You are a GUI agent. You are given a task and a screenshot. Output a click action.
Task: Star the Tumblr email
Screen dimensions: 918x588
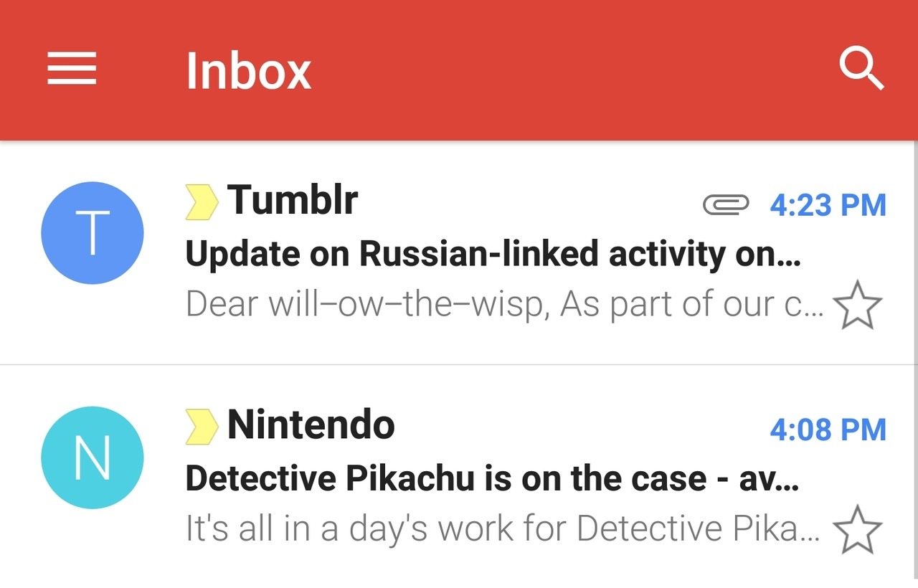pos(858,305)
